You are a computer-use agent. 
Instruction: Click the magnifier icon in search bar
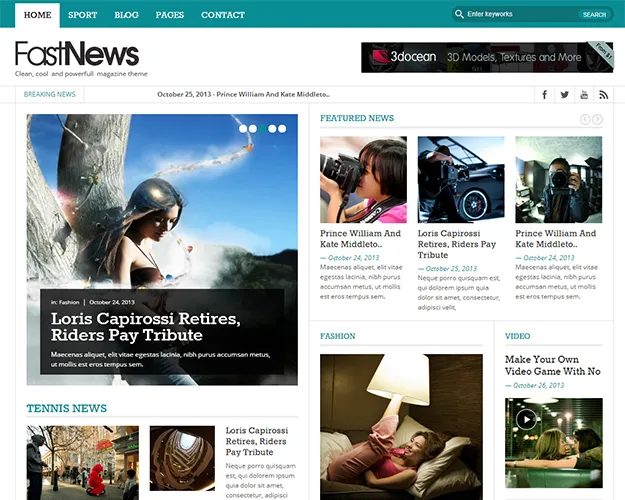click(459, 14)
